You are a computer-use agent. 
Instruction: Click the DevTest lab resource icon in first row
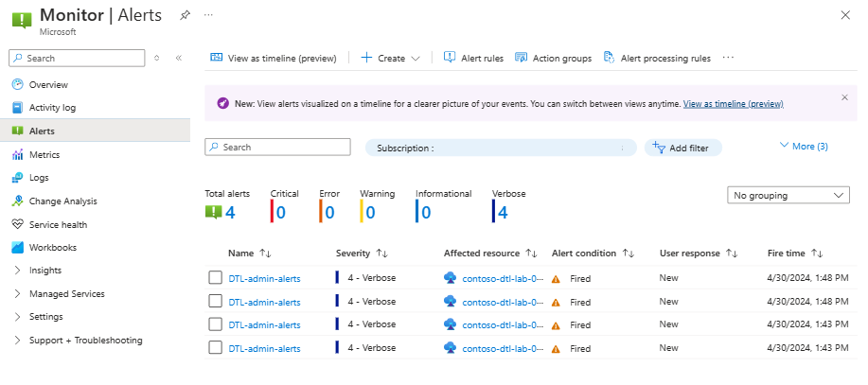coord(450,278)
